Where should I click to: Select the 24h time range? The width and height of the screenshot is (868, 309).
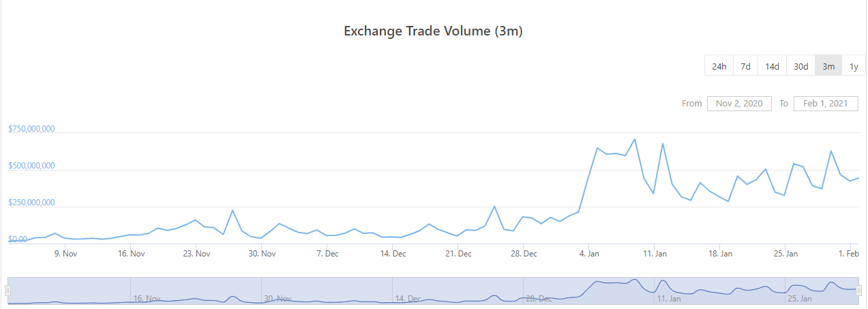point(719,66)
